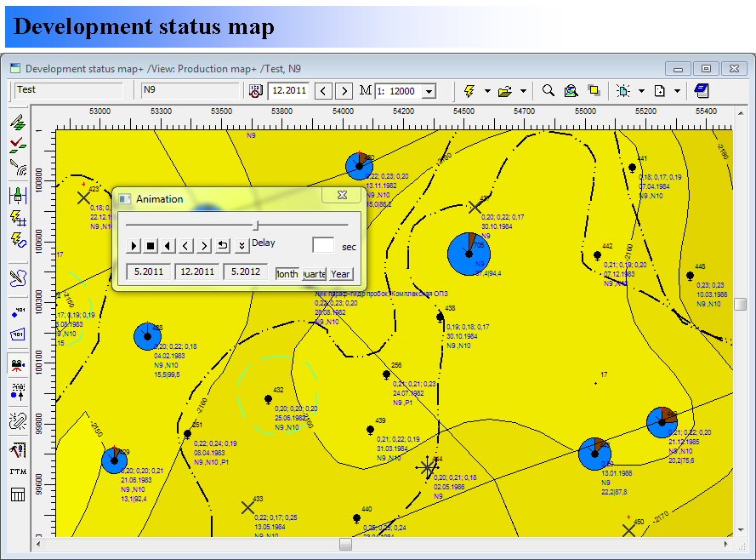
Task: Click the lightning with grid sidebar icon
Action: point(18,218)
